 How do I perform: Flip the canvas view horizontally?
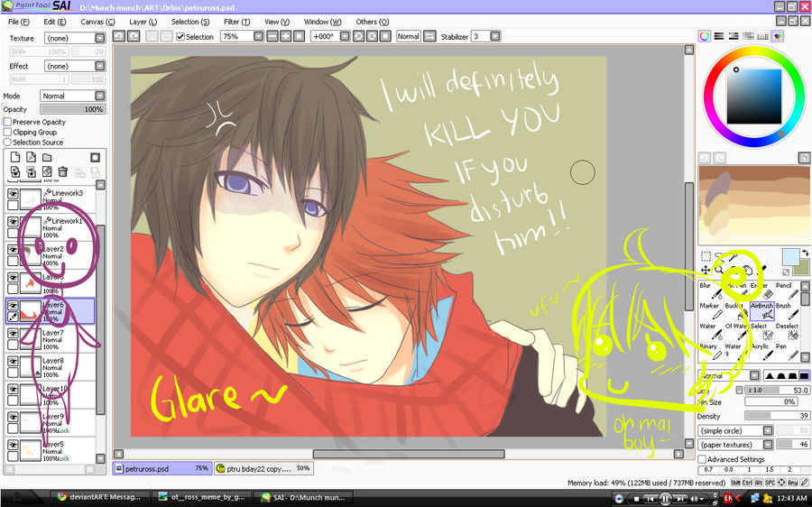coord(429,36)
